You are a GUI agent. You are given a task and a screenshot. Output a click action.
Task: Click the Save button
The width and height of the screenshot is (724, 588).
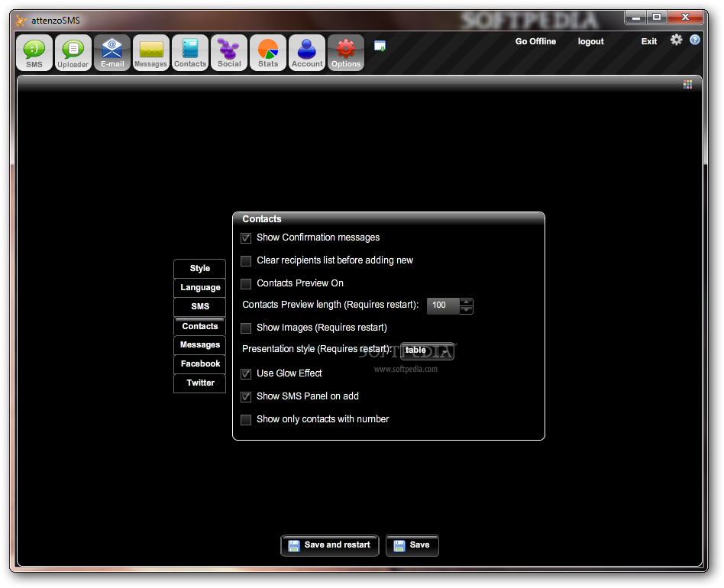point(412,545)
